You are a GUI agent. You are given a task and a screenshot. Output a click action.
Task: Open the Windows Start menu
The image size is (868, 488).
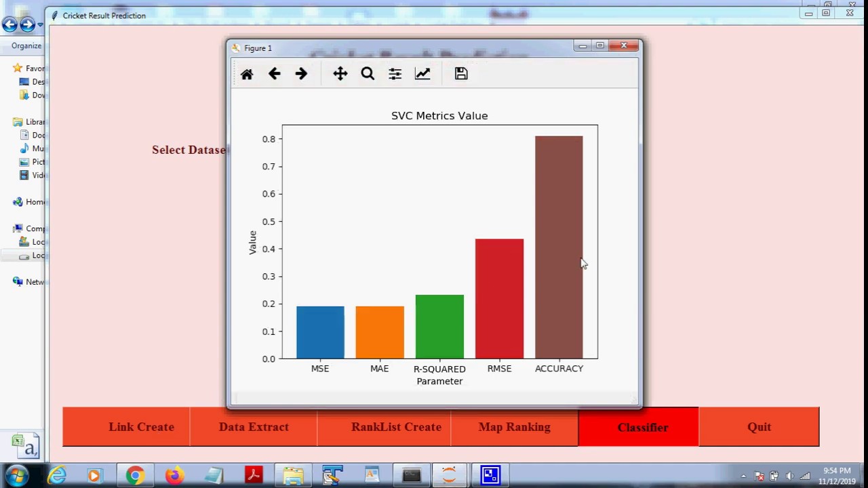[16, 476]
